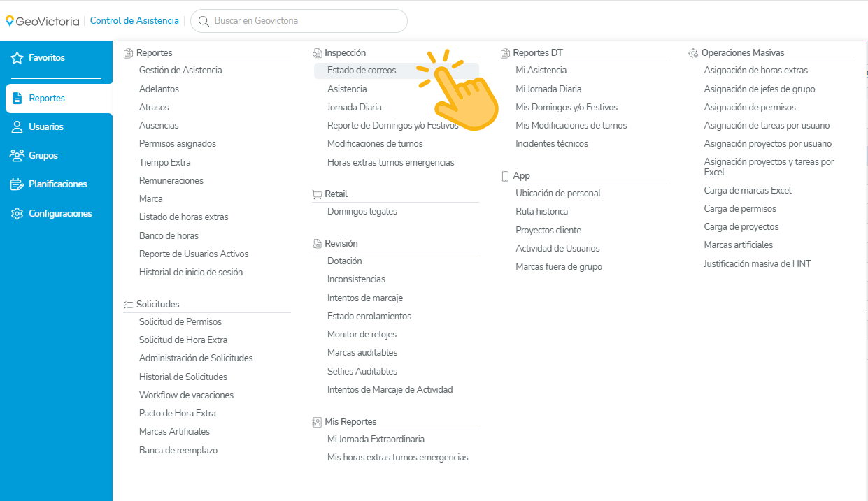Image resolution: width=868 pixels, height=501 pixels.
Task: Open Monitor de relojes in Revisión
Action: point(362,335)
